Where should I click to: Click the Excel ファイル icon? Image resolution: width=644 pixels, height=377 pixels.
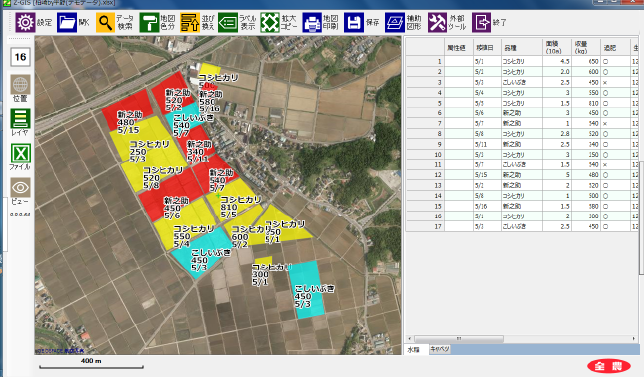coord(20,153)
